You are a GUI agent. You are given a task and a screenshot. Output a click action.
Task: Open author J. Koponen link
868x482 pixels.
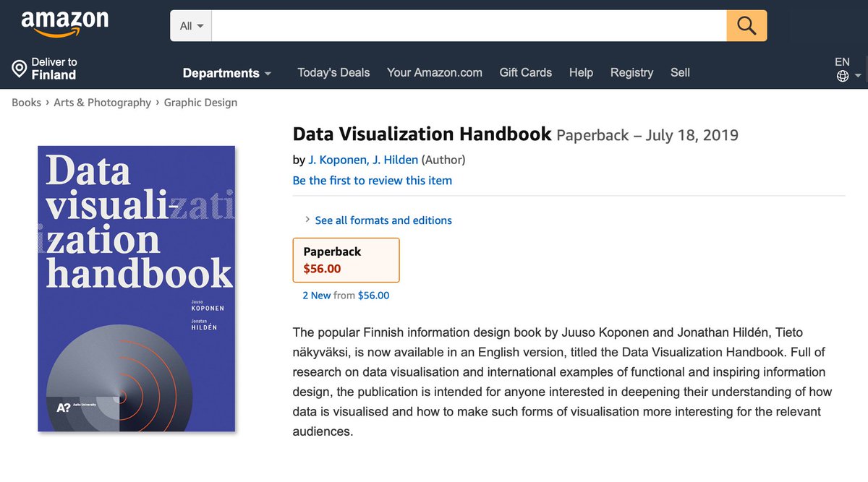click(336, 160)
